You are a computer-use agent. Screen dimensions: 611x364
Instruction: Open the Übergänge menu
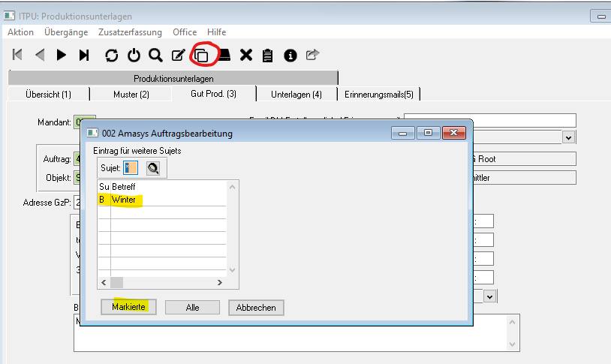(66, 32)
